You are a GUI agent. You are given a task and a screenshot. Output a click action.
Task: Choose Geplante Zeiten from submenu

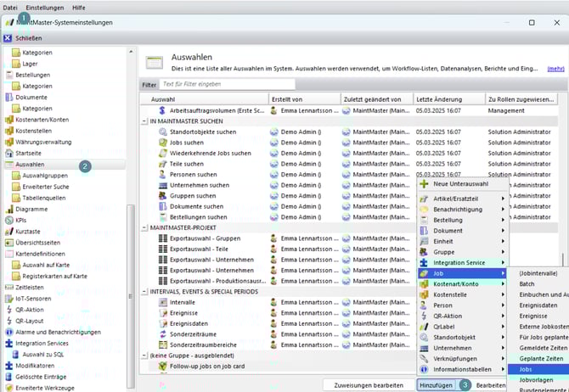pyautogui.click(x=541, y=359)
